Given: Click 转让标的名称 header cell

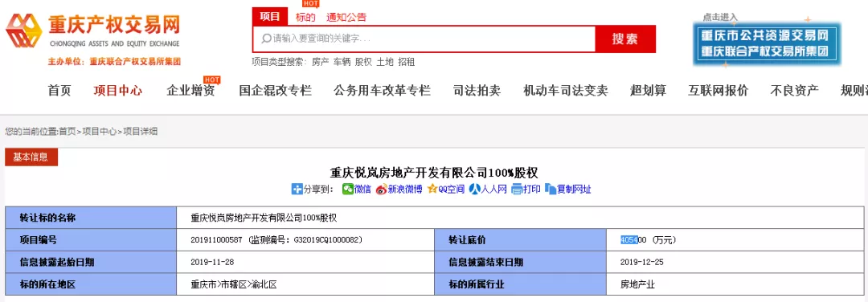Looking at the screenshot, I should coord(91,218).
